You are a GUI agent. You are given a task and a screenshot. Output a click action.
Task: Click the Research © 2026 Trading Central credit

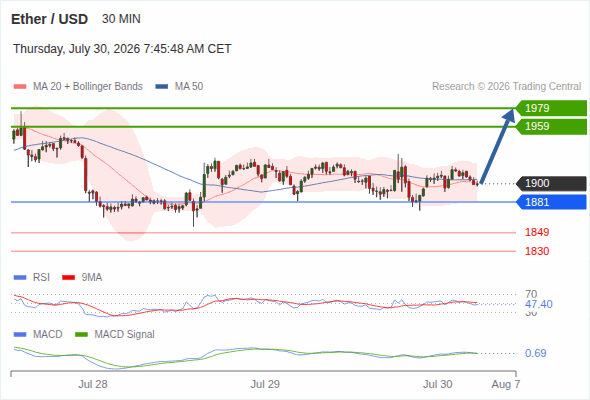coord(506,87)
